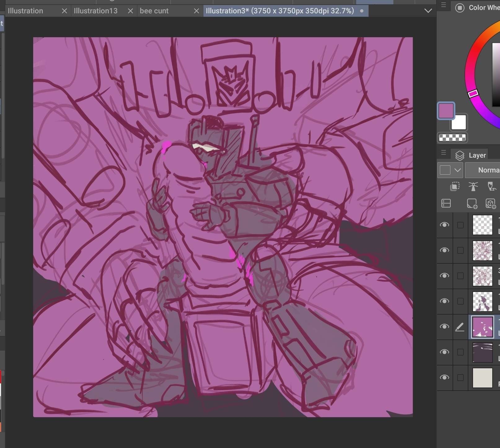Click the Clip to Layer Below icon

455,186
